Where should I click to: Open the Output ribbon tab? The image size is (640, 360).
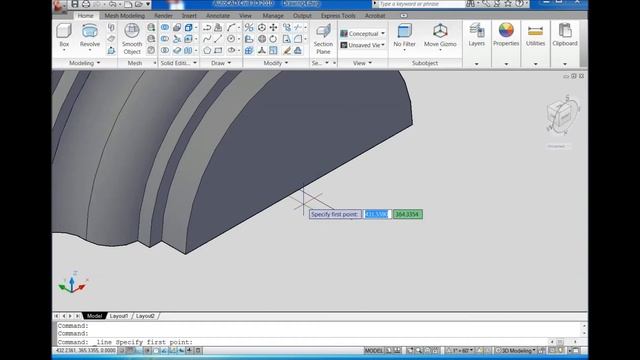coord(302,16)
